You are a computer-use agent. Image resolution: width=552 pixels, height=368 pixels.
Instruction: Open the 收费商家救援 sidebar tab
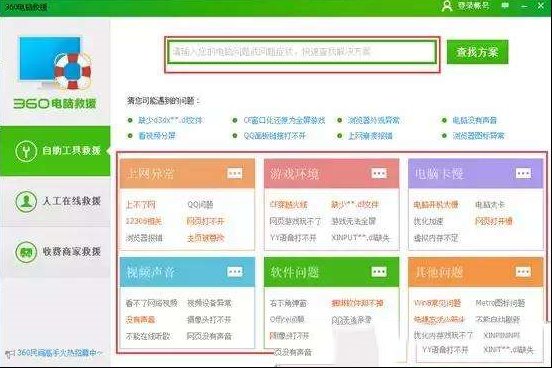(x=55, y=252)
